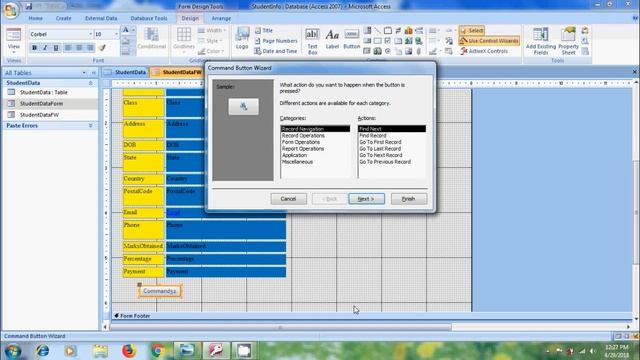Click the Logo icon in ribbon
This screenshot has height=360, width=640.
point(242,39)
